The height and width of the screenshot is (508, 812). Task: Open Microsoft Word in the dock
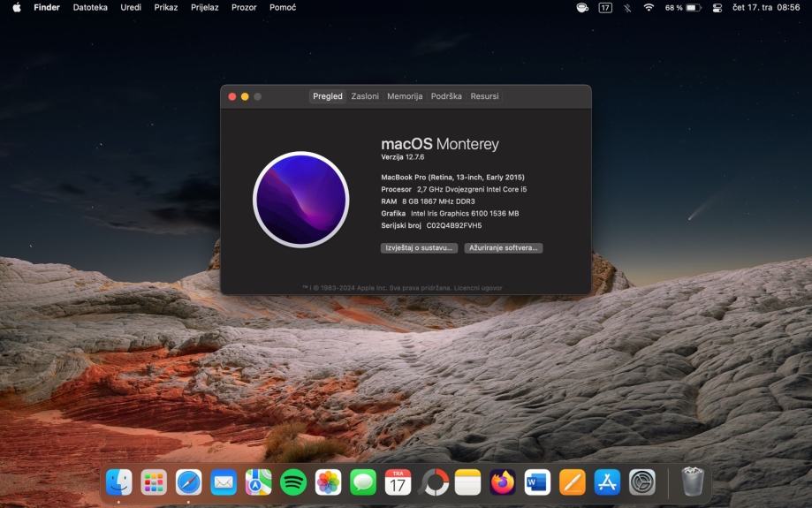click(x=537, y=482)
